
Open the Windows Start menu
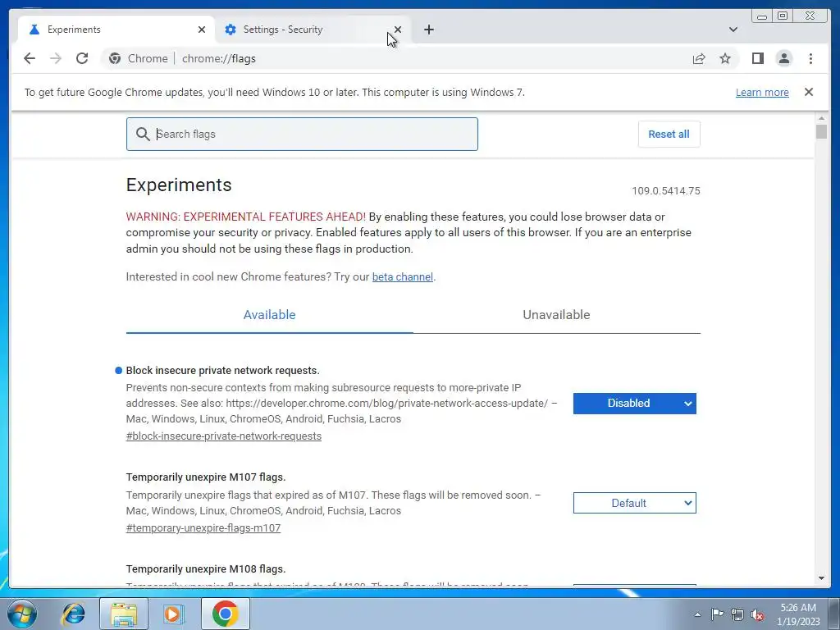tap(21, 614)
